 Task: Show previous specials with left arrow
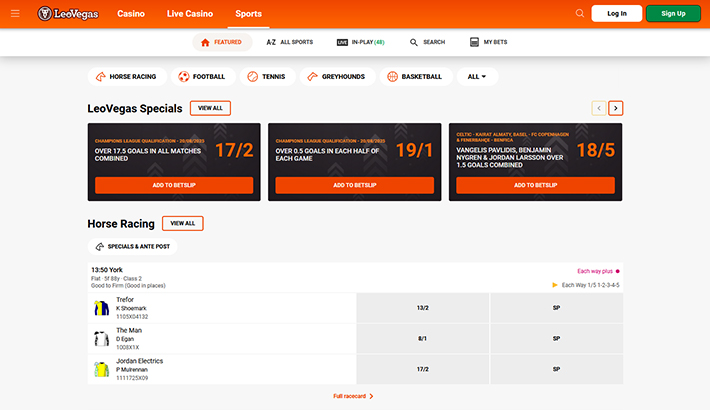pyautogui.click(x=598, y=108)
